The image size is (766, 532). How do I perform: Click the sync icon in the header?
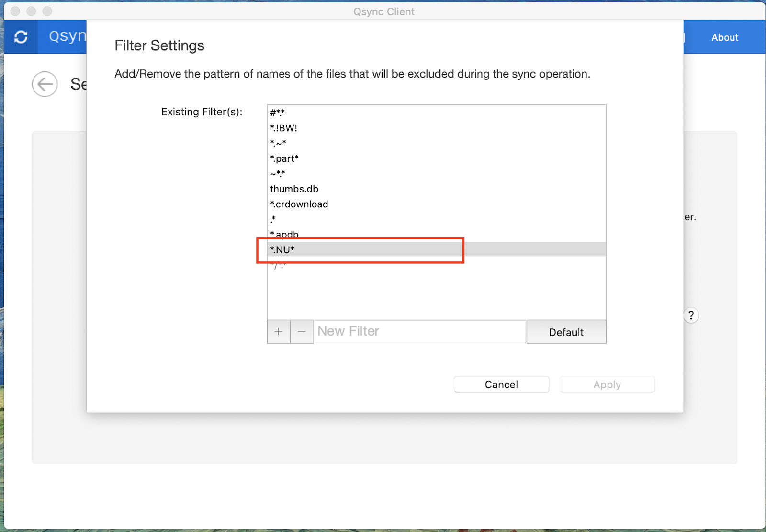tap(21, 37)
